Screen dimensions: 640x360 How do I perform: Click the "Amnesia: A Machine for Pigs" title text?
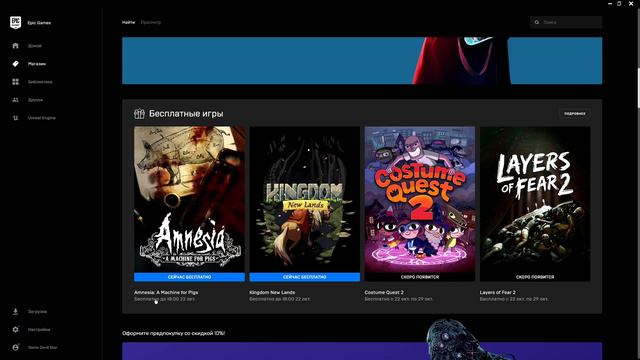(x=166, y=292)
